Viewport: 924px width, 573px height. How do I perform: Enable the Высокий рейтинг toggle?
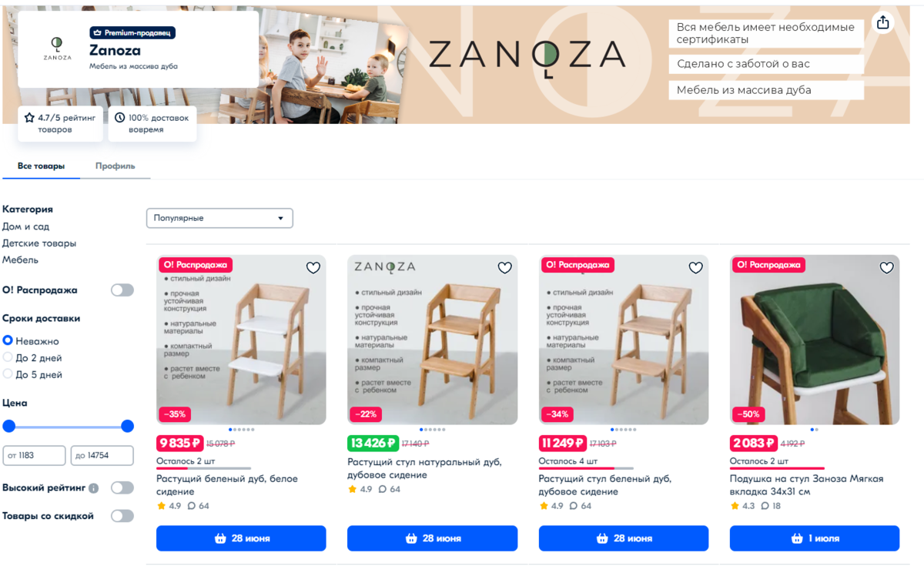click(x=122, y=488)
